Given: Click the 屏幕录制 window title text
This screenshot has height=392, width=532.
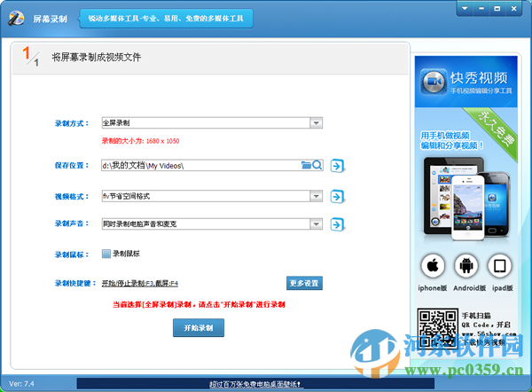Looking at the screenshot, I should [51, 19].
